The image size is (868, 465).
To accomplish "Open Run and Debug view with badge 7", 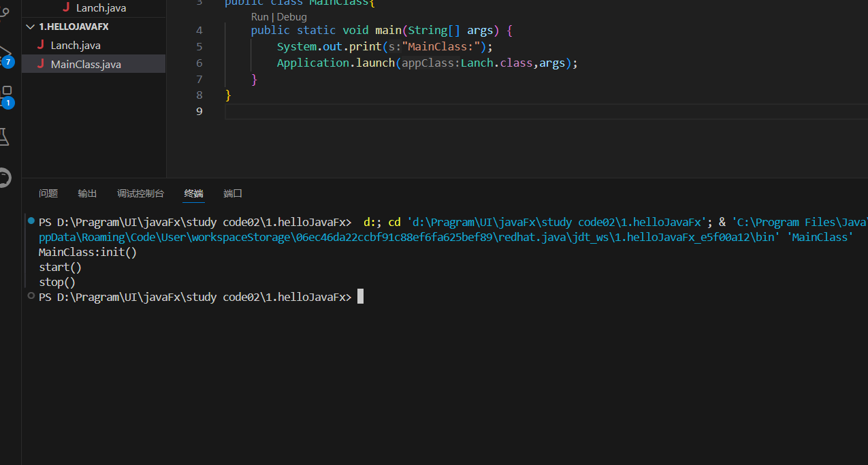I will point(5,54).
